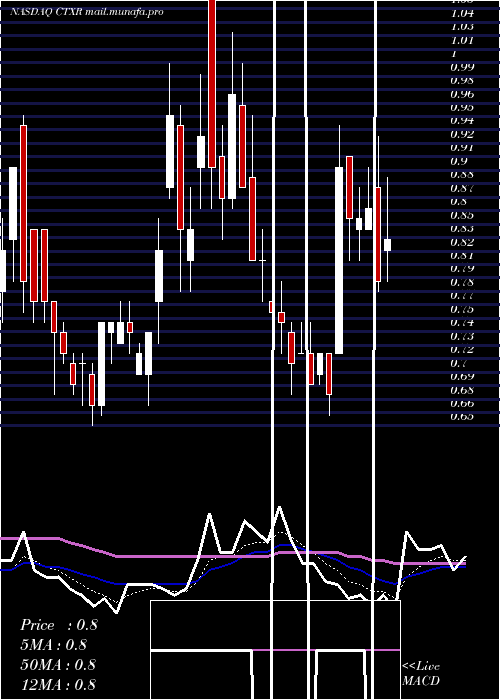This screenshot has width=500, height=700.
Task: Click the 12MA : 0.8 readout
Action: click(x=58, y=684)
